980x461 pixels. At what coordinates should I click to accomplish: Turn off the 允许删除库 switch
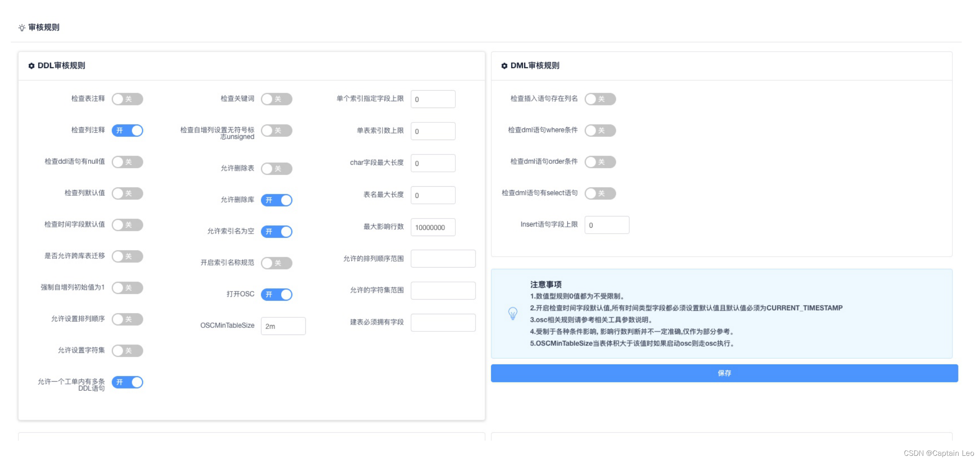[277, 200]
